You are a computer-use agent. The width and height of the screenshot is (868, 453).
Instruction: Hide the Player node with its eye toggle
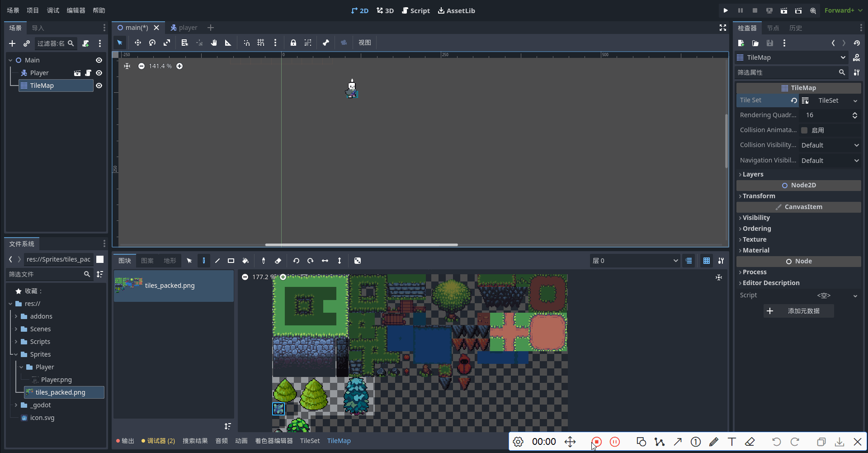tap(99, 73)
